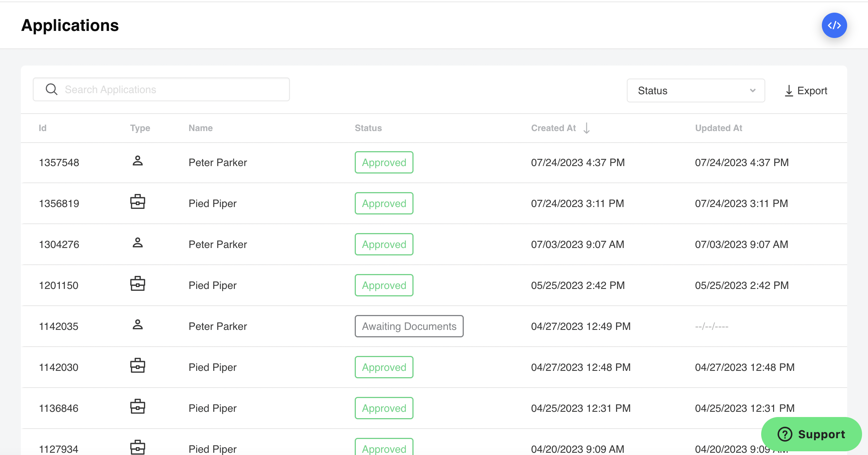Click the search magnifier icon

[x=51, y=89]
